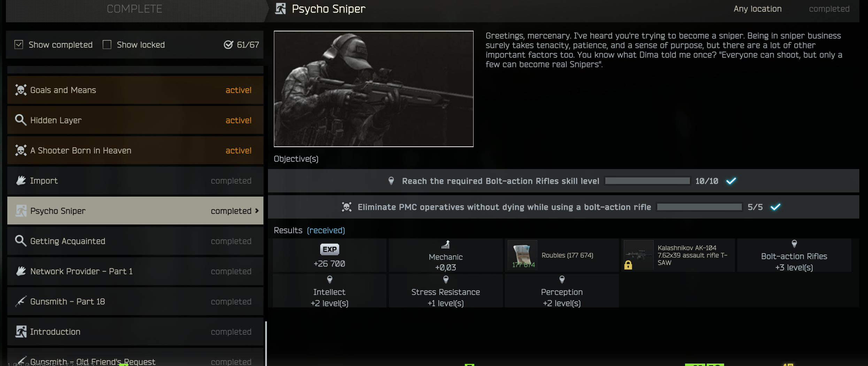Screen dimensions: 868x366
Task: Click the completed quests counter checkmark icon
Action: [228, 45]
